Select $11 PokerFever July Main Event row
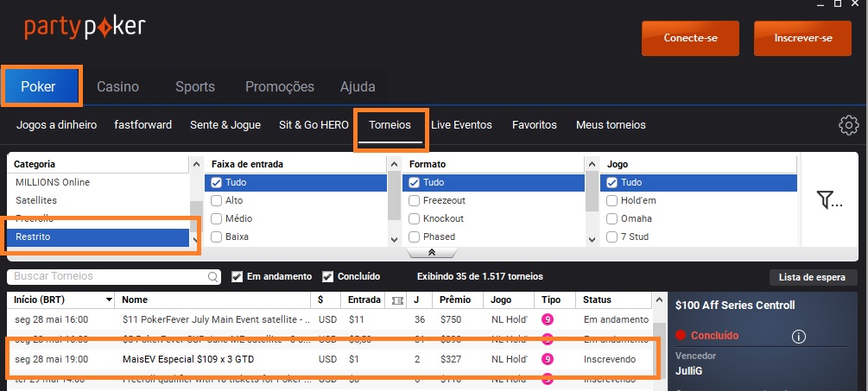 [330, 319]
